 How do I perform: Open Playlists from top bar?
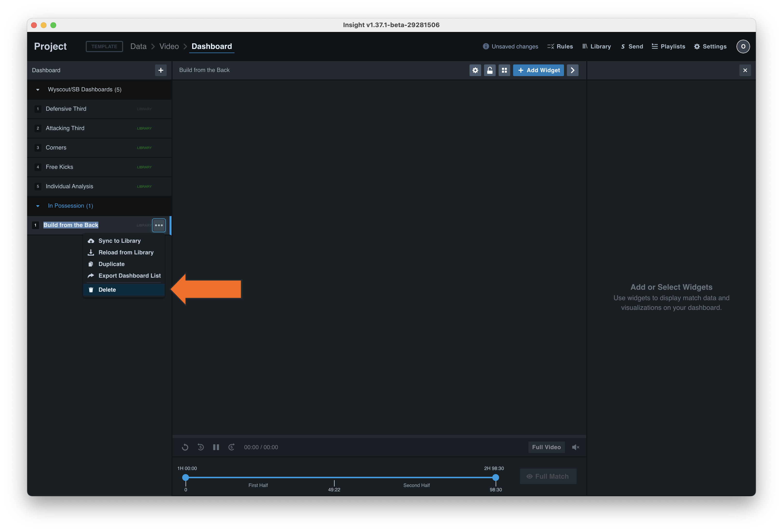[668, 47]
